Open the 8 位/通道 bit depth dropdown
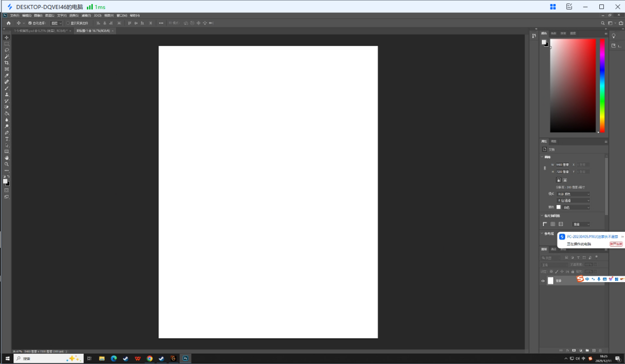 574,201
